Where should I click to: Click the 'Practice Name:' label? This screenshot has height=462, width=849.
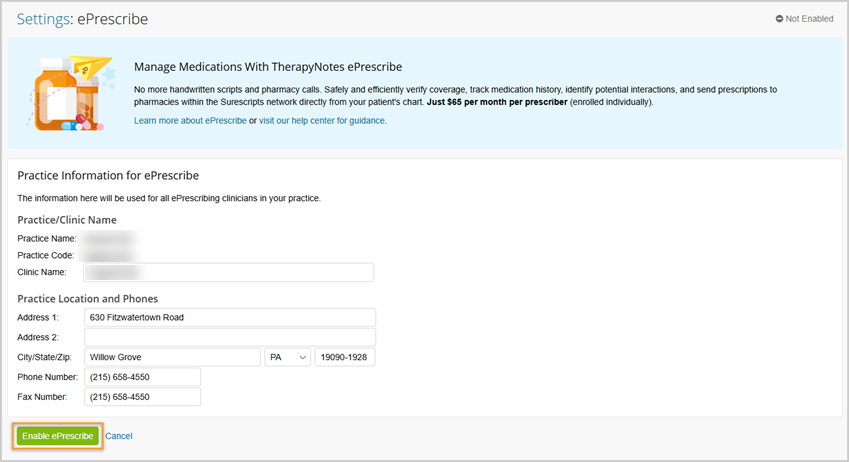coord(47,239)
